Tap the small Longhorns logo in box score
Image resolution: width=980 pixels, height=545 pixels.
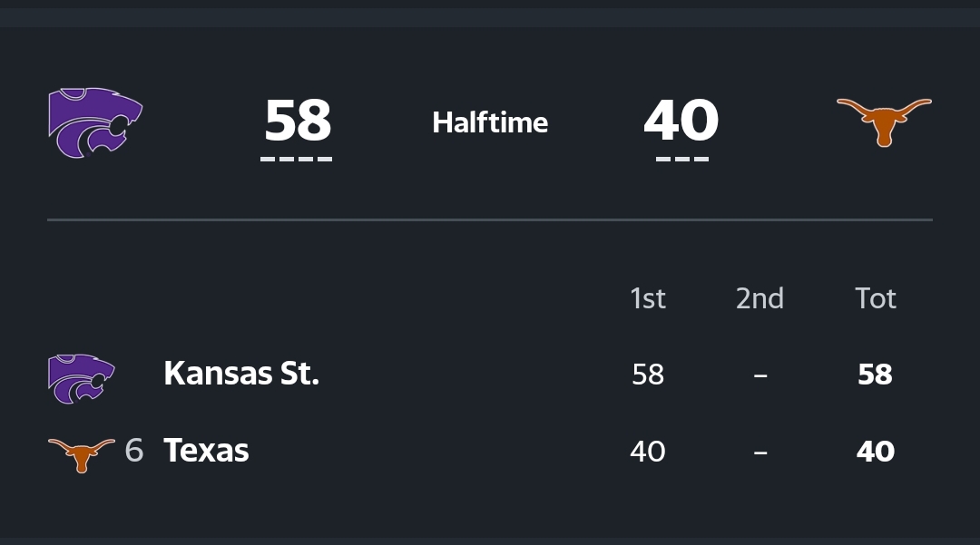point(82,453)
